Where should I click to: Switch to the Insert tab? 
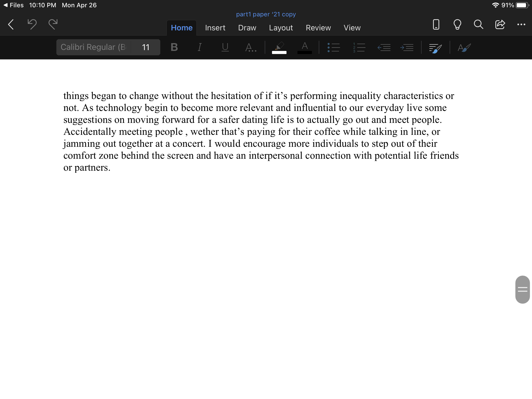215,28
